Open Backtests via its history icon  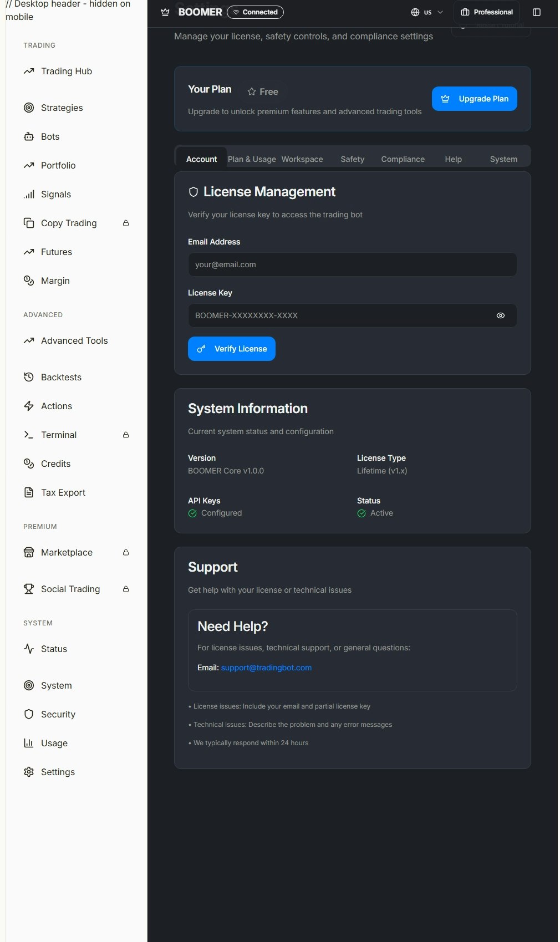click(x=29, y=377)
